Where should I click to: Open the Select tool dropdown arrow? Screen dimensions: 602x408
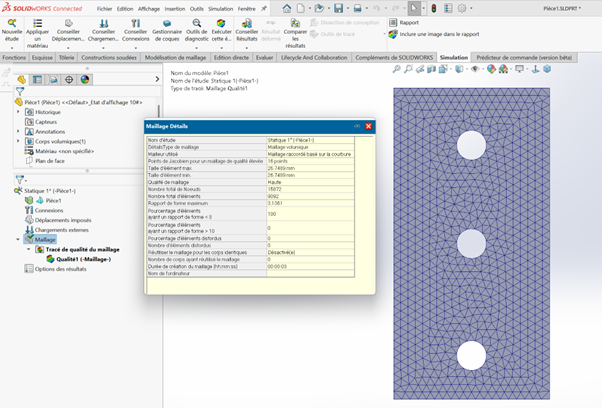(423, 8)
